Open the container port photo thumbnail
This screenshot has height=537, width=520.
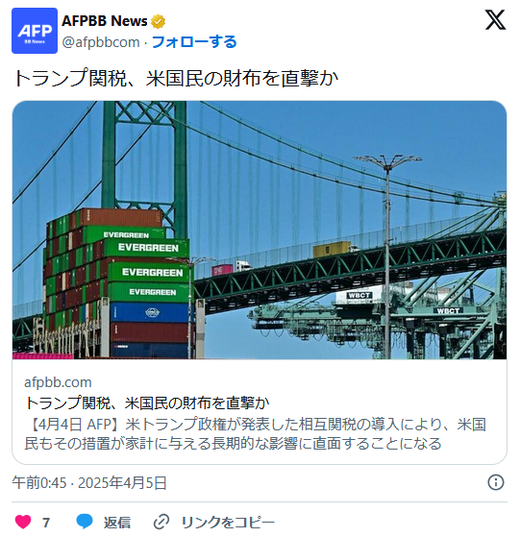pyautogui.click(x=260, y=230)
